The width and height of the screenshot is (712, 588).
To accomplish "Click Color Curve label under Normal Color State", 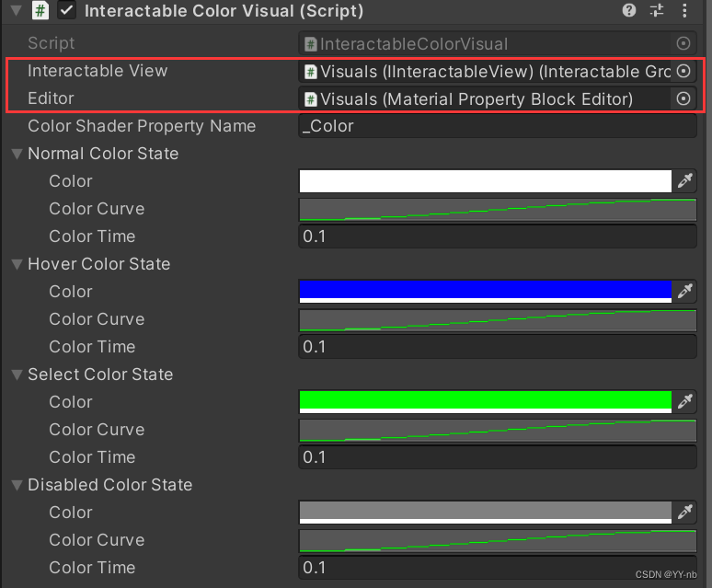I will pyautogui.click(x=97, y=209).
